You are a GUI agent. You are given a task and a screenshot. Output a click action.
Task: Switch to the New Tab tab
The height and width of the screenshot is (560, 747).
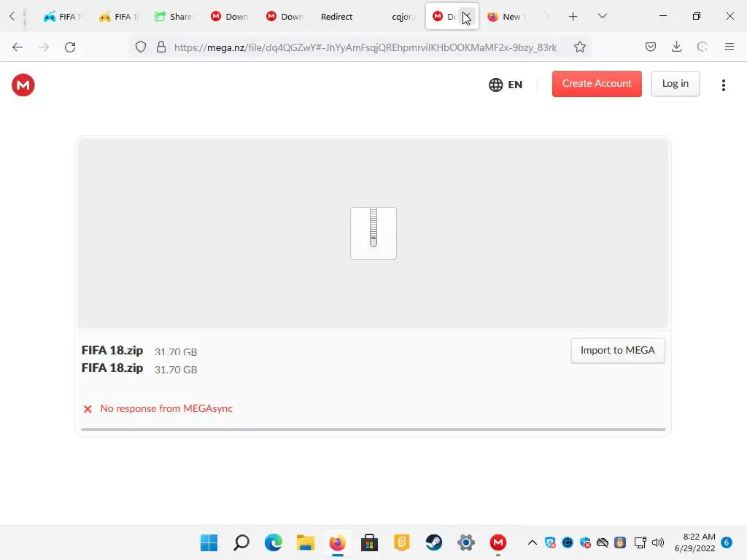[x=507, y=17]
